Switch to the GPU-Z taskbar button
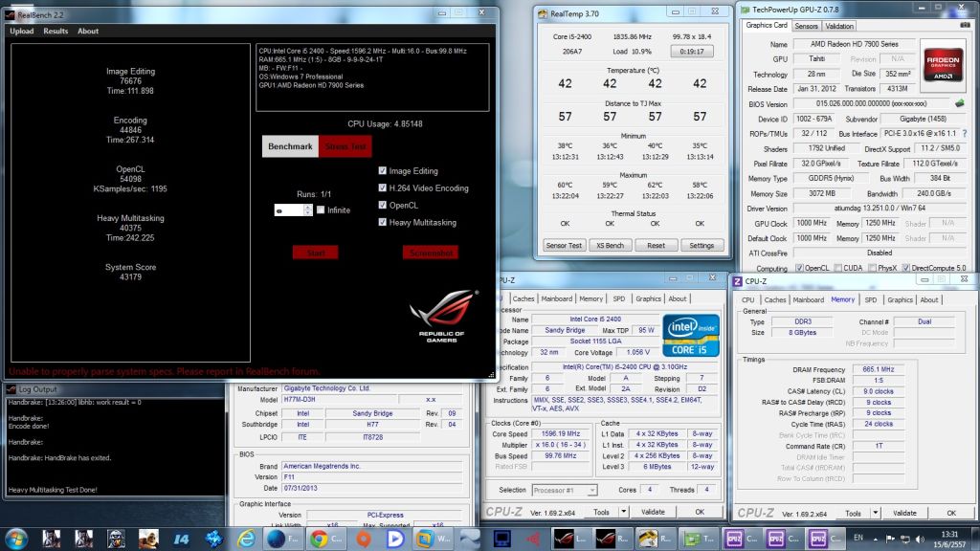The image size is (980, 551). coord(697,538)
